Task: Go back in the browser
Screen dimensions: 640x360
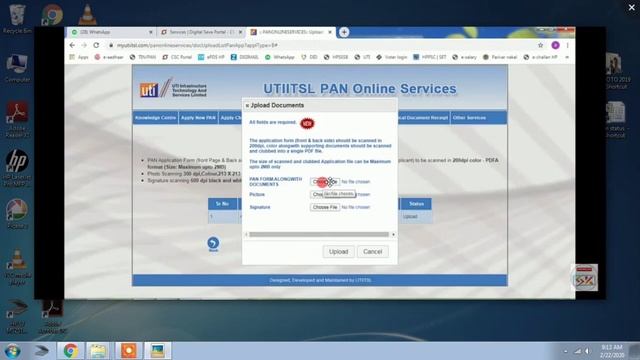Action: click(72, 45)
